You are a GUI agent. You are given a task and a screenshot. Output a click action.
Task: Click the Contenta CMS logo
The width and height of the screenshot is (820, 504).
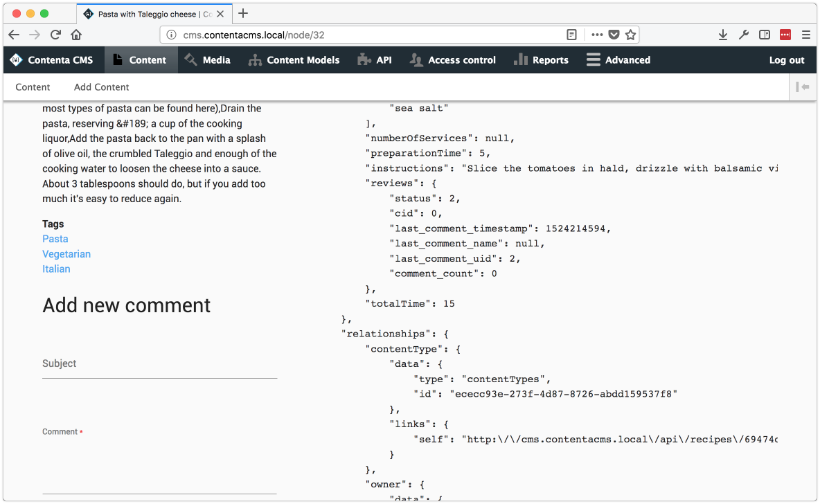pyautogui.click(x=16, y=60)
